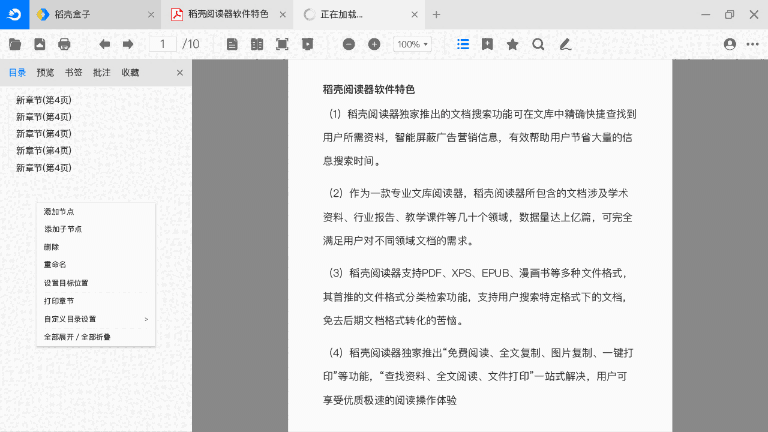
Task: Go to the next page arrow
Action: point(128,44)
